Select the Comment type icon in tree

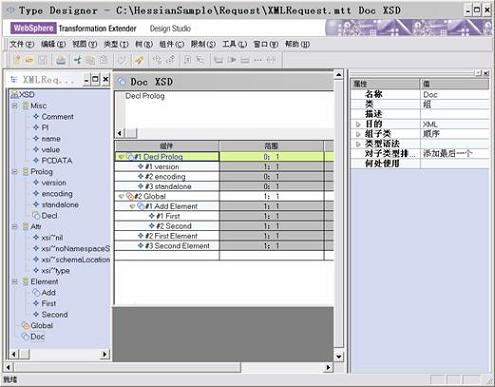[36, 117]
